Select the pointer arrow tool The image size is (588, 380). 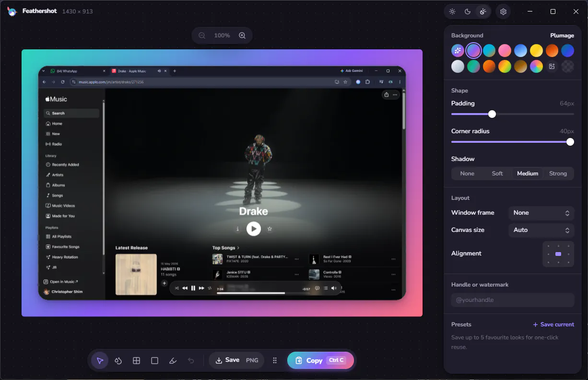(x=100, y=360)
